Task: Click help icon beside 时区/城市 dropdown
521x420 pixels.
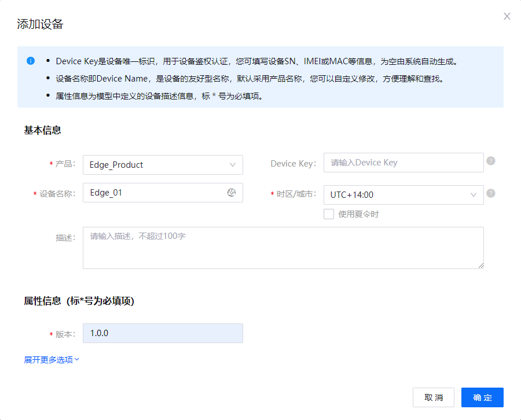Action: (491, 193)
